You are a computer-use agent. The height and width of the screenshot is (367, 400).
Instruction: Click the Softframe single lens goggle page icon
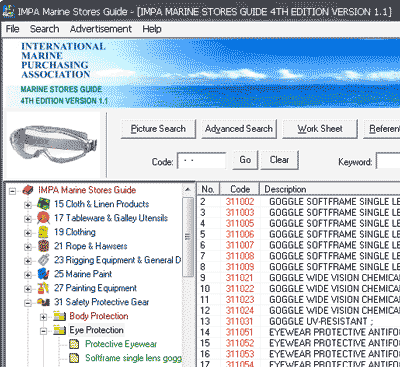tap(74, 358)
